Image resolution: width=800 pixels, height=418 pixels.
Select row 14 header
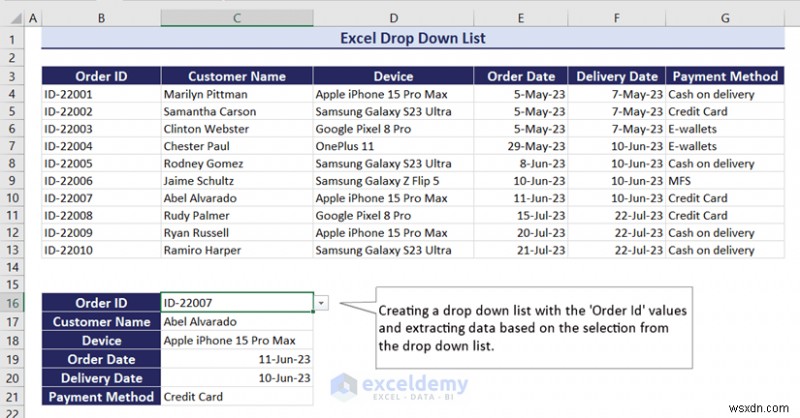click(12, 267)
